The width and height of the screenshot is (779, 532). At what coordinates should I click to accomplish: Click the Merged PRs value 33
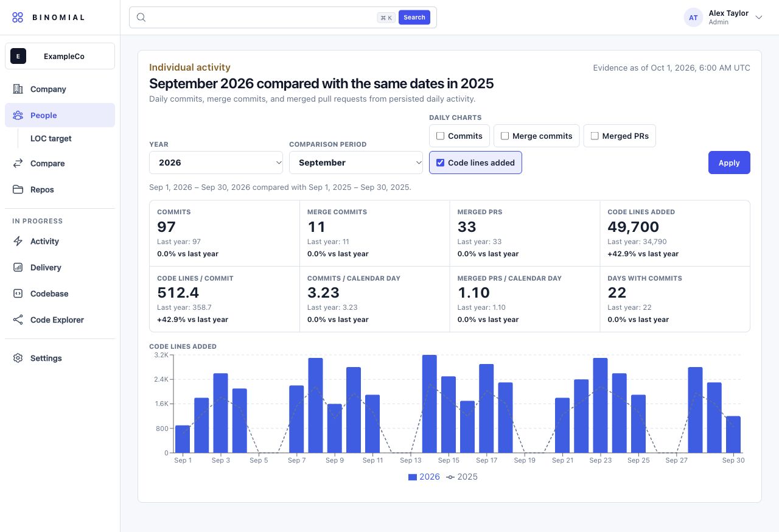[x=467, y=227]
